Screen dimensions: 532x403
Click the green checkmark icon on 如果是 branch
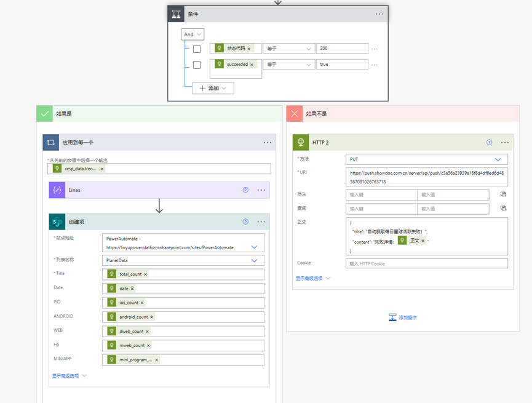click(45, 113)
